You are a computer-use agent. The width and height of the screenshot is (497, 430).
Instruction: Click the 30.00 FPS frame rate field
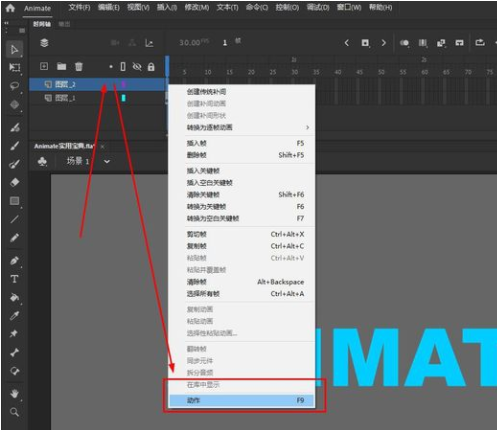[194, 42]
